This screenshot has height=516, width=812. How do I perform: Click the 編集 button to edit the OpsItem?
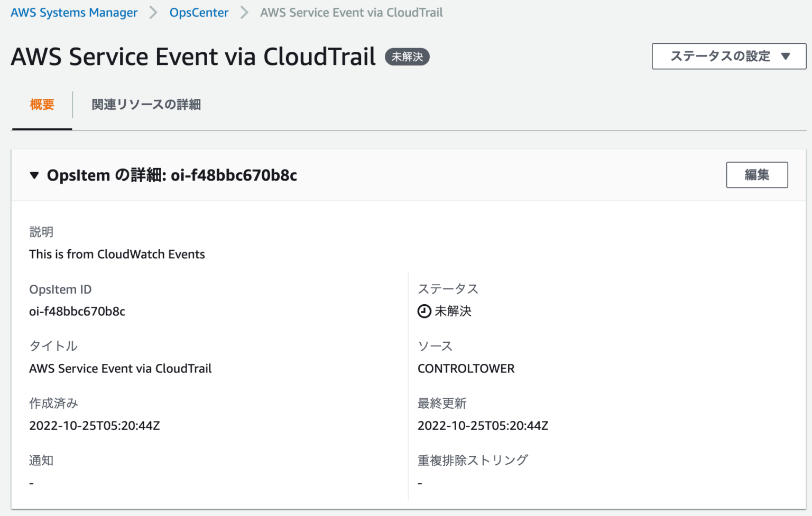756,175
